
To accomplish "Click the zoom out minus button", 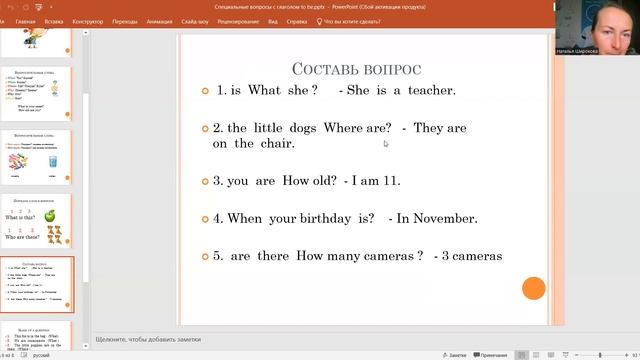I will tap(576, 355).
